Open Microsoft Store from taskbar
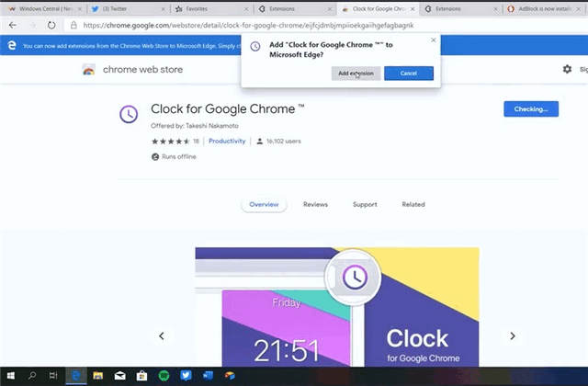Viewport: 588px width, 386px height. (x=142, y=375)
